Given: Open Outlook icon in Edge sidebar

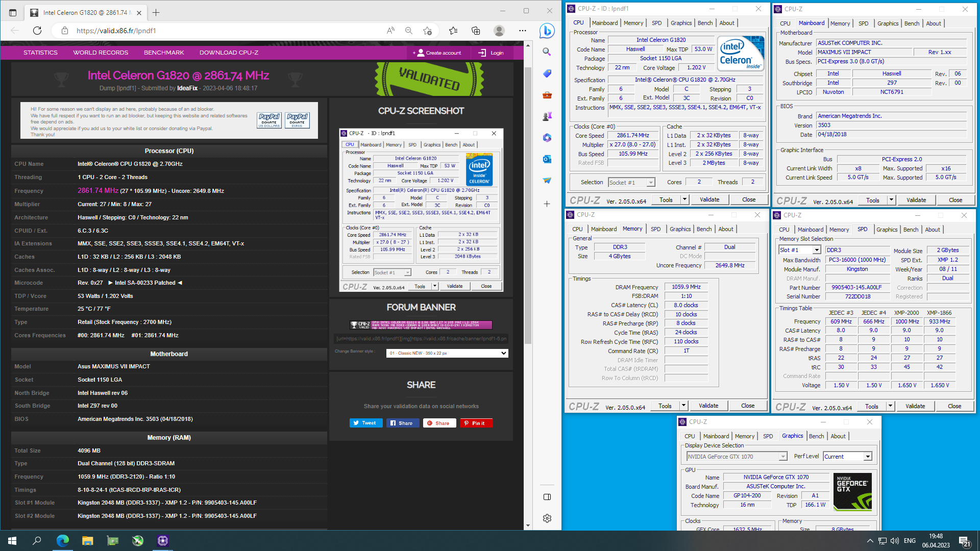Looking at the screenshot, I should click(x=547, y=159).
